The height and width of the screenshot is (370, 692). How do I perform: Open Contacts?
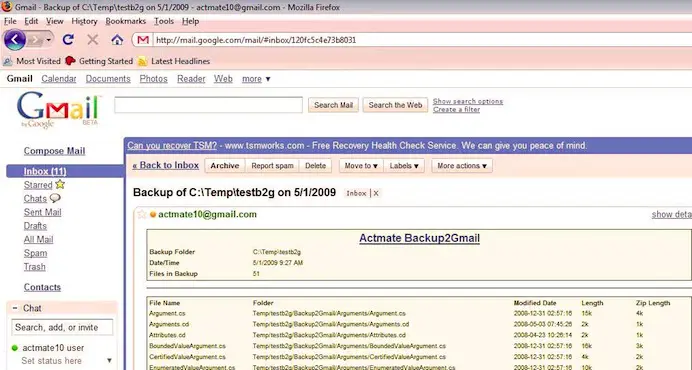coord(42,287)
